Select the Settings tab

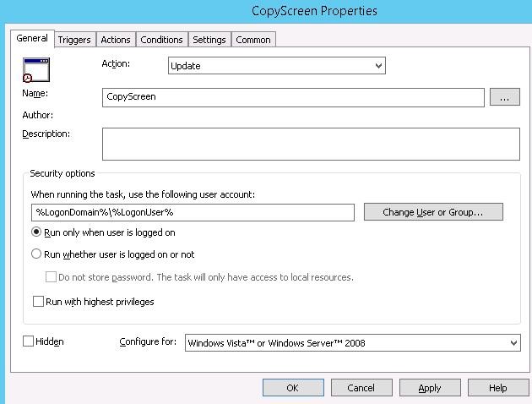tap(209, 40)
